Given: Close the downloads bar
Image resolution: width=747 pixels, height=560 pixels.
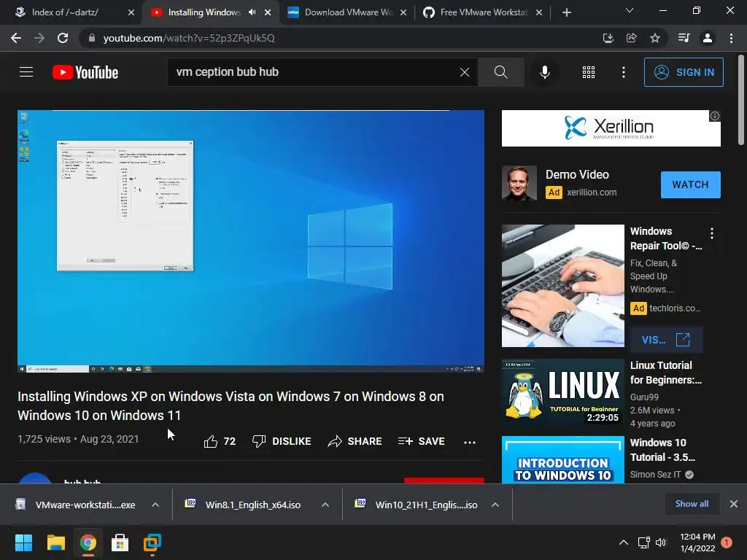Looking at the screenshot, I should [734, 504].
